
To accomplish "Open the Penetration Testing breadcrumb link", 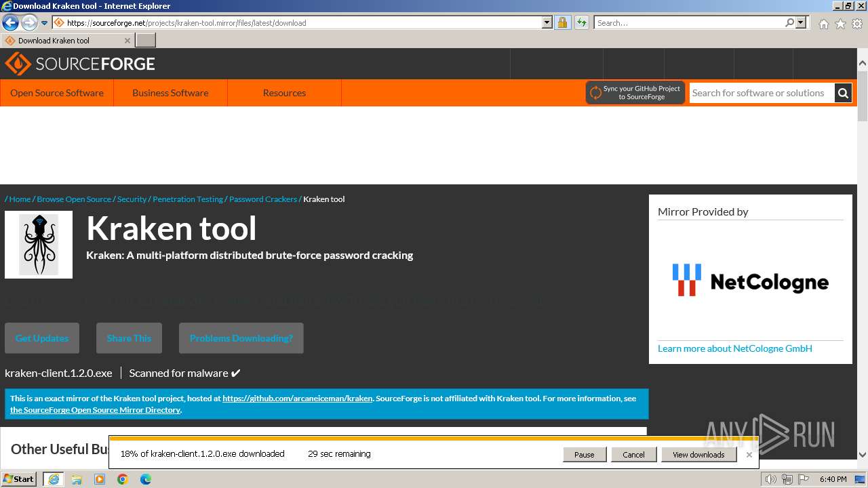I will [x=188, y=199].
